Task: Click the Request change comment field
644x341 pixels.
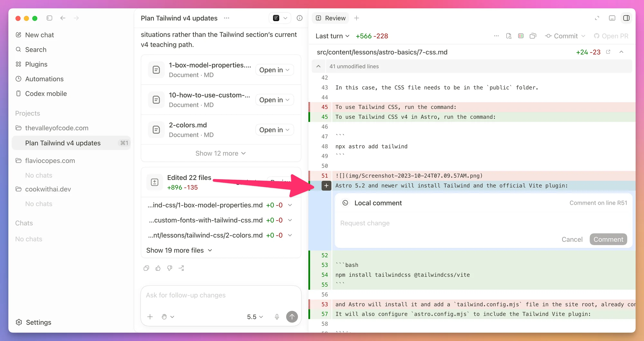Action: [483, 223]
